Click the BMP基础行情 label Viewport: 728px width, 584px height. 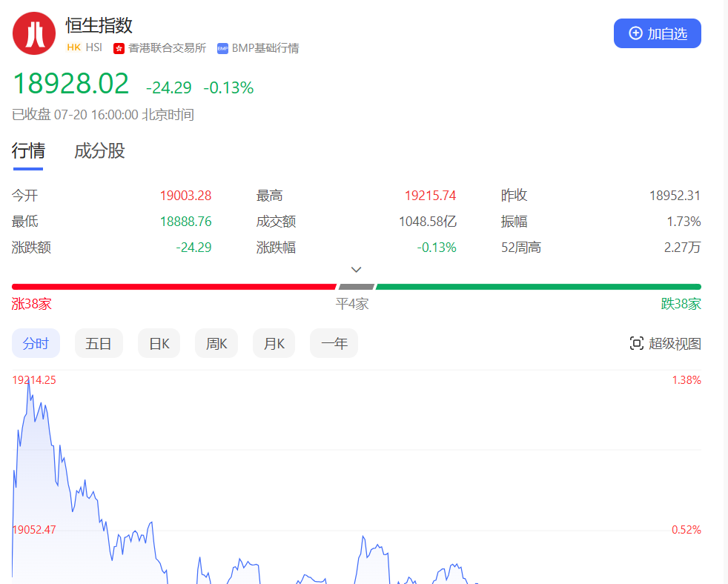(265, 48)
